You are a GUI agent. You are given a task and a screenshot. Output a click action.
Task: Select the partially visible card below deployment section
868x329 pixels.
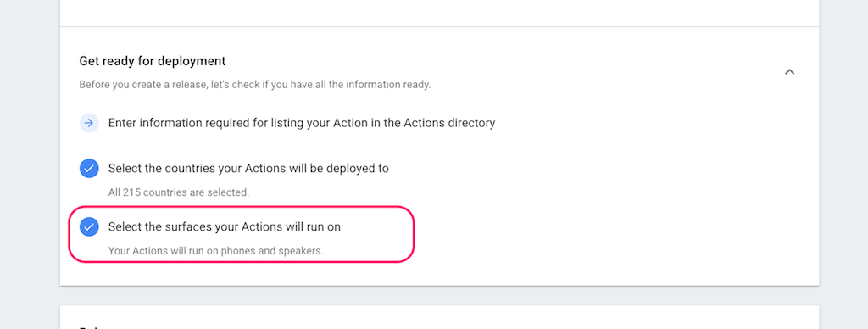[440, 317]
